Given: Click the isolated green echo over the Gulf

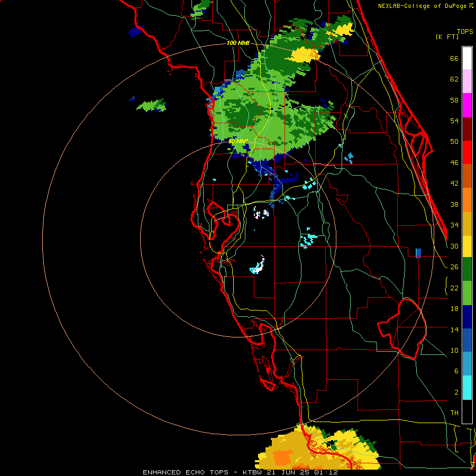Looking at the screenshot, I should 152,105.
